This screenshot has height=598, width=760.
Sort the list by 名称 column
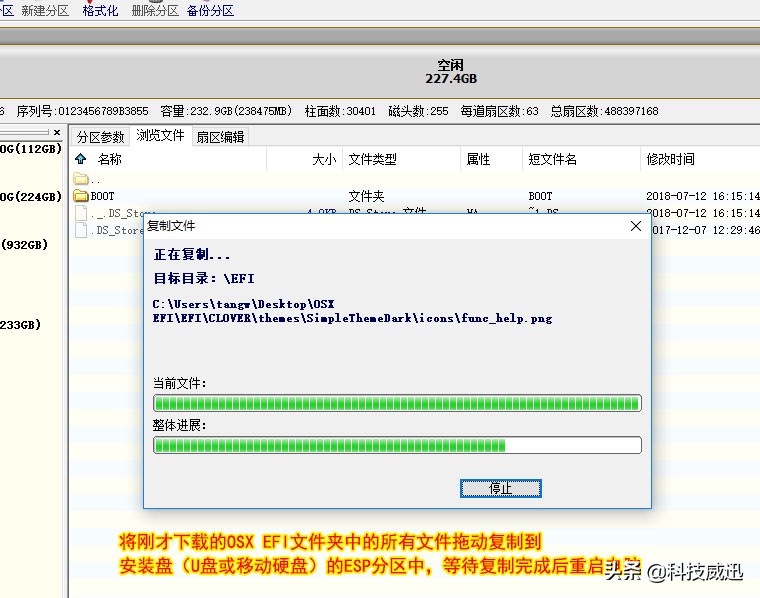[x=110, y=159]
